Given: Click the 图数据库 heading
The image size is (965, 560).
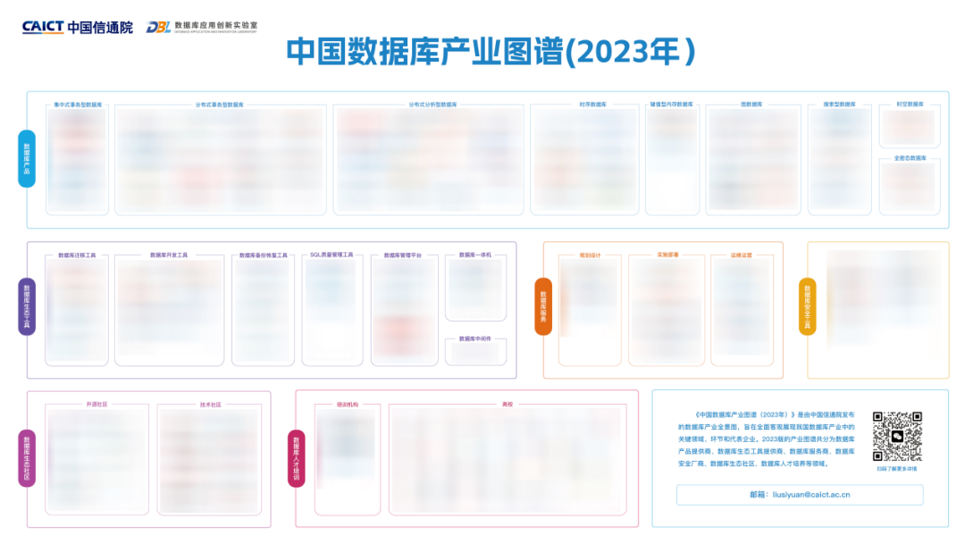Looking at the screenshot, I should pyautogui.click(x=751, y=104).
